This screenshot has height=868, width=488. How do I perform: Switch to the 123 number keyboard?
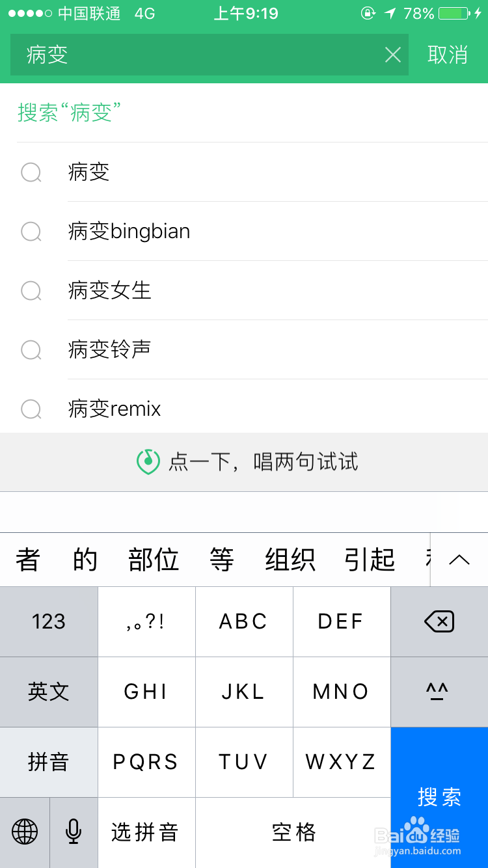49,621
